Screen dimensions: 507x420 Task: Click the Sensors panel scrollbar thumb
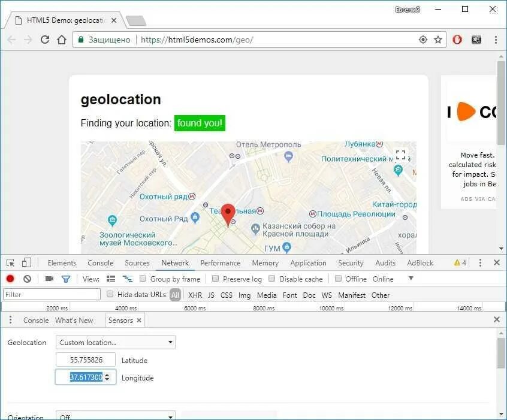pos(501,353)
